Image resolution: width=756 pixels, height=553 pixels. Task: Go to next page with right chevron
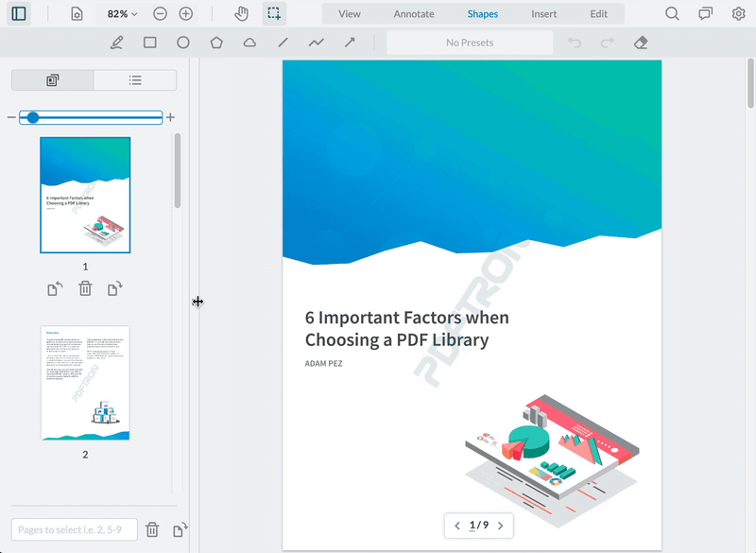coord(498,526)
